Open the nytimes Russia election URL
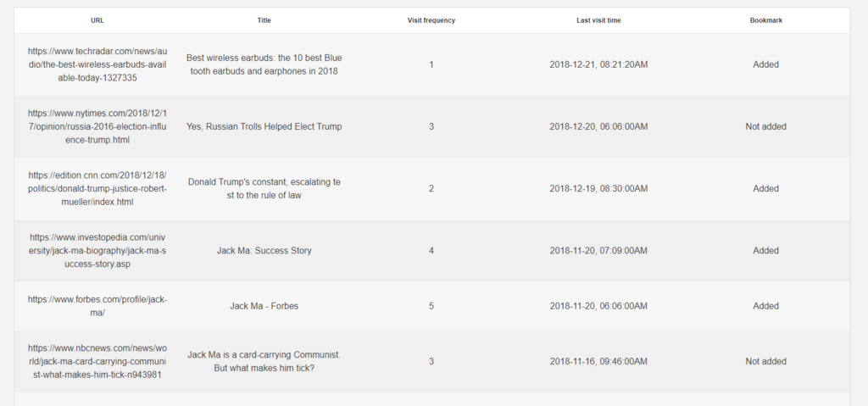The height and width of the screenshot is (406, 868). [x=97, y=127]
